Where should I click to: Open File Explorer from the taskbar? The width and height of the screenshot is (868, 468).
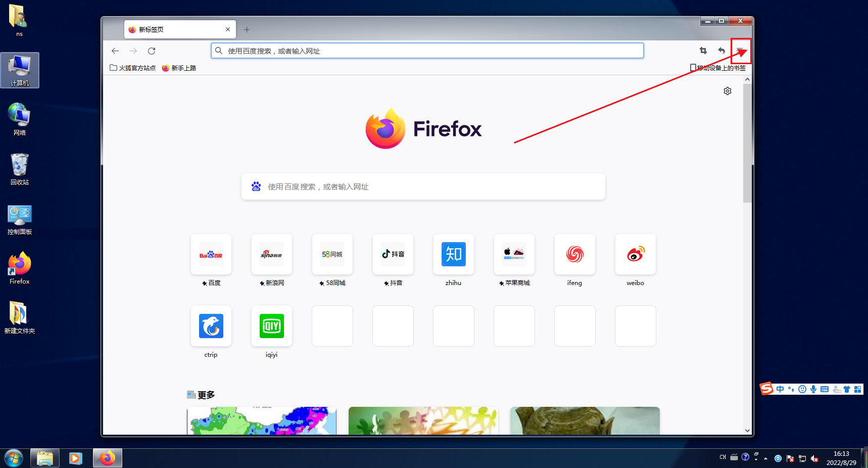click(45, 458)
